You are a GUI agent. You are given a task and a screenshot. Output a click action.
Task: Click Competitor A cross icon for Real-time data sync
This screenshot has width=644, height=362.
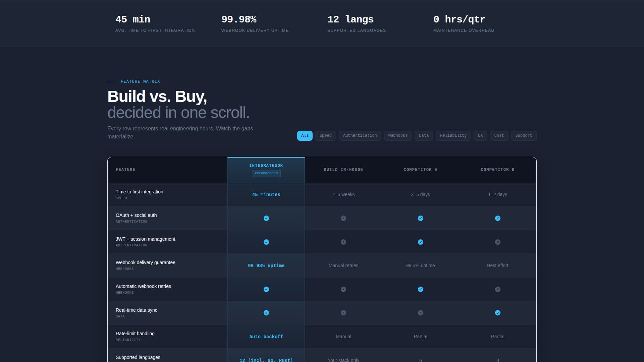[x=420, y=313]
